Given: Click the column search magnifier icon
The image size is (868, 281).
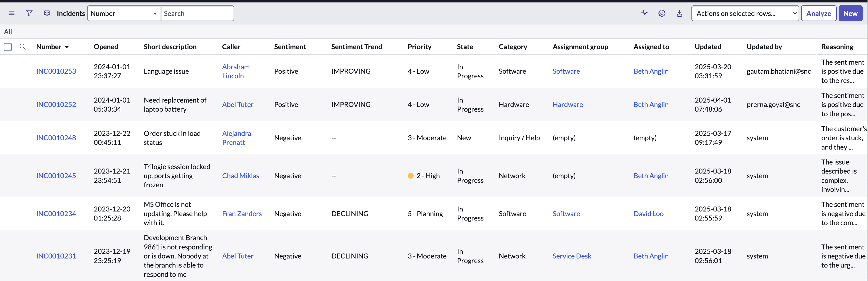Looking at the screenshot, I should [x=23, y=47].
